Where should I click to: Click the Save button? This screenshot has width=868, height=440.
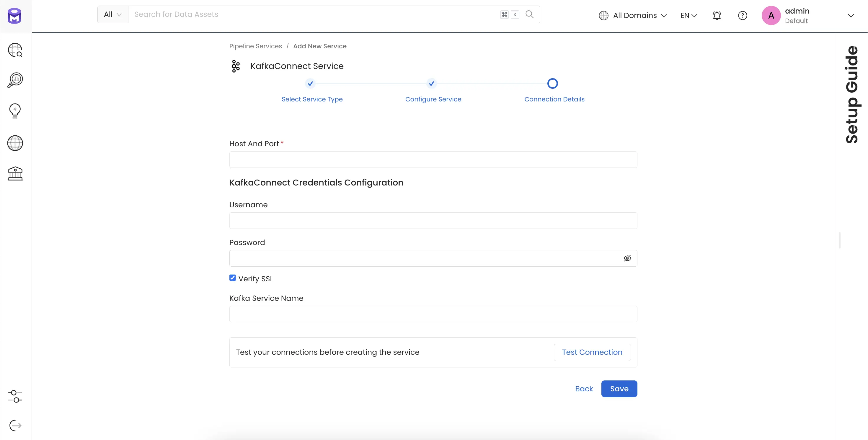[619, 388]
